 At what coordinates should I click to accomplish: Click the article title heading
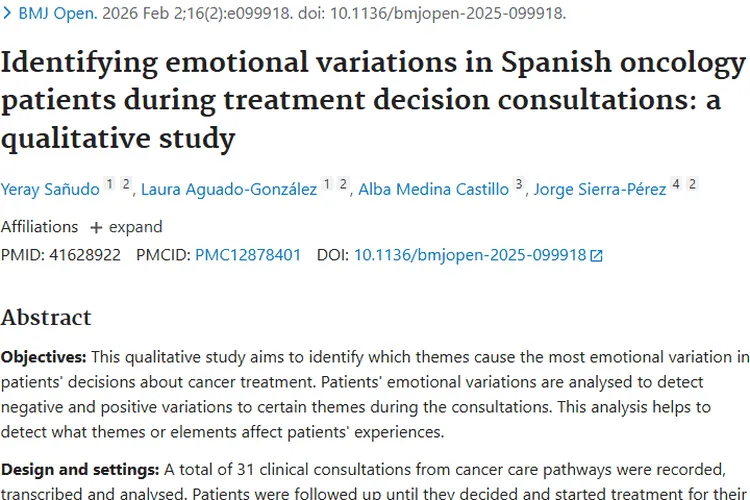pyautogui.click(x=373, y=100)
